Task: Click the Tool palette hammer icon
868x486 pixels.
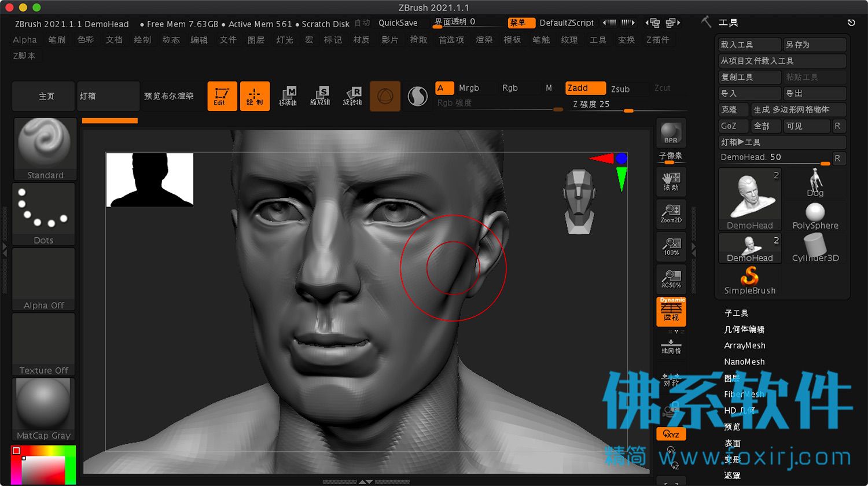Action: [706, 22]
